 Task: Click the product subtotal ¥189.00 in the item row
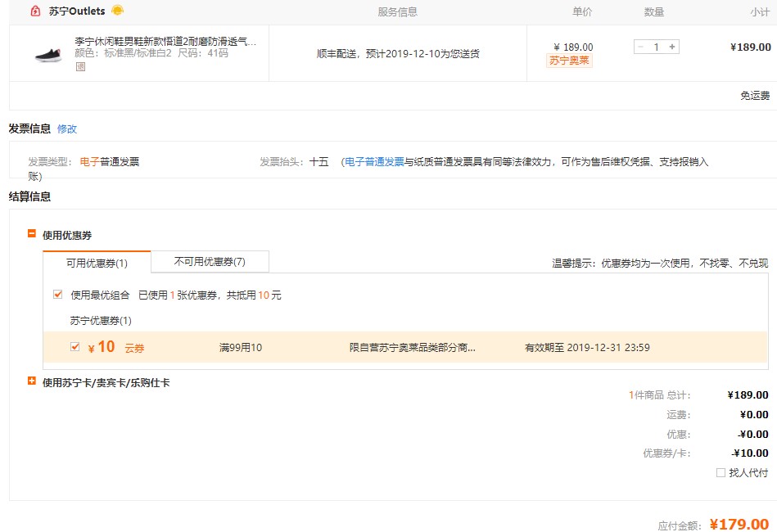pos(750,47)
